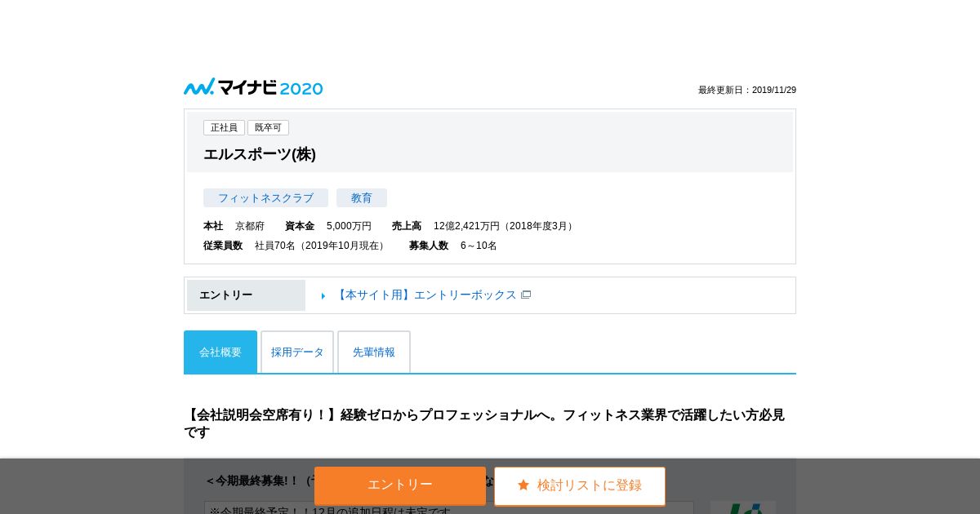
Task: Click the external-window icon beside エントリーボックス
Action: pos(526,295)
